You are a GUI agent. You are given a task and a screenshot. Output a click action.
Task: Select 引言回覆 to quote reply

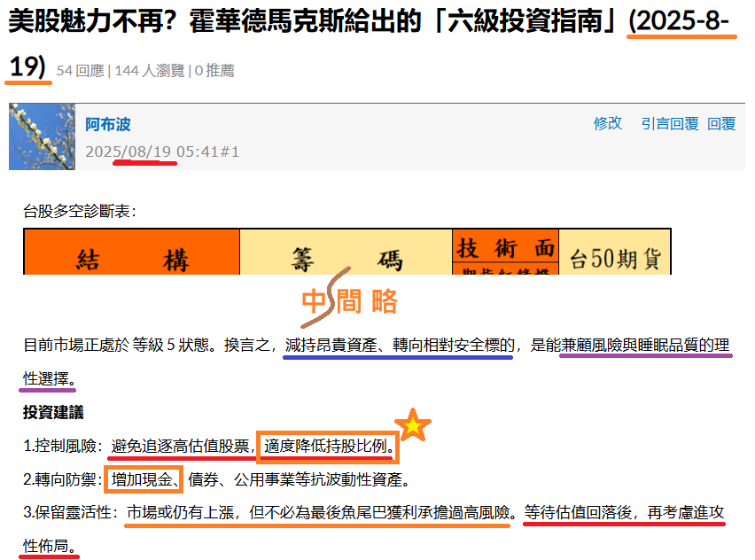[670, 124]
